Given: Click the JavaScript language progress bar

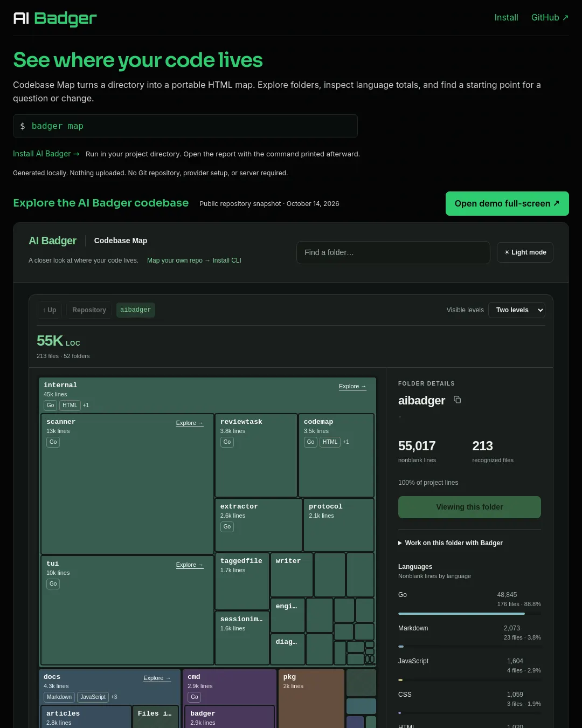Looking at the screenshot, I should (469, 680).
